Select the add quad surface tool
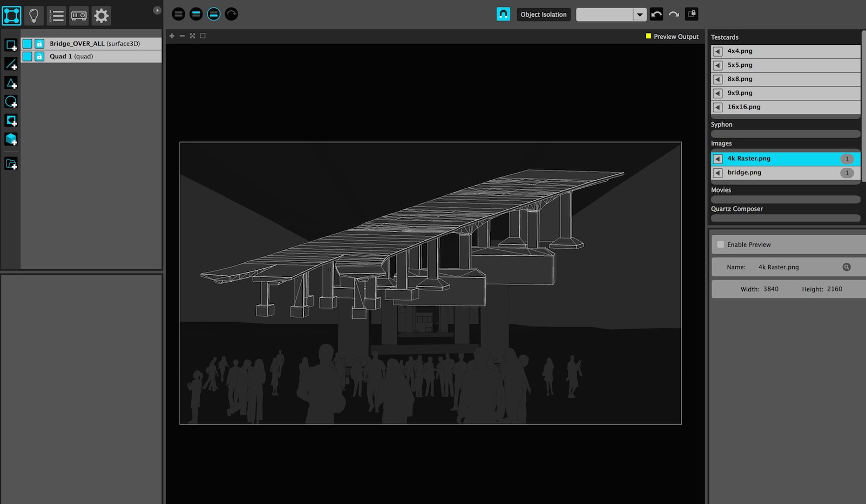This screenshot has width=866, height=504. [x=11, y=46]
